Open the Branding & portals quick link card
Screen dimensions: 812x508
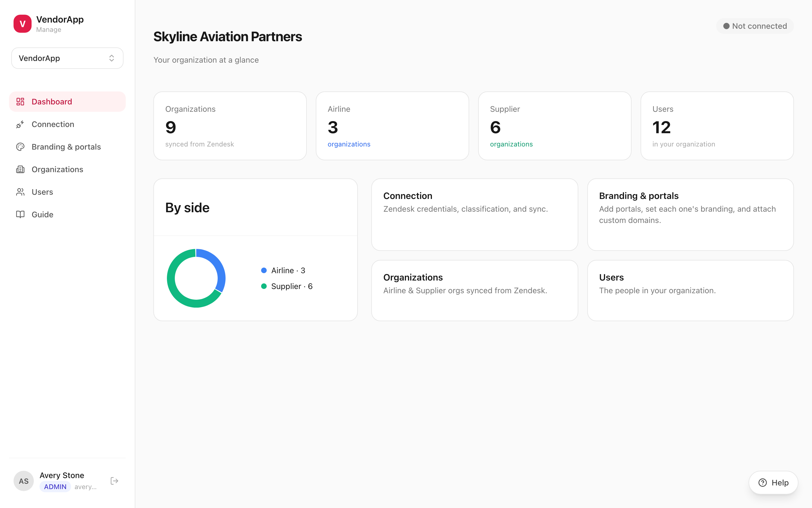[x=690, y=214]
